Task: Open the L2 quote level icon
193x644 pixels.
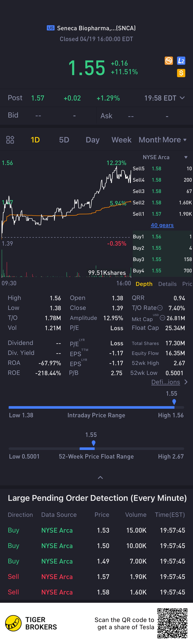Action: 181,60
